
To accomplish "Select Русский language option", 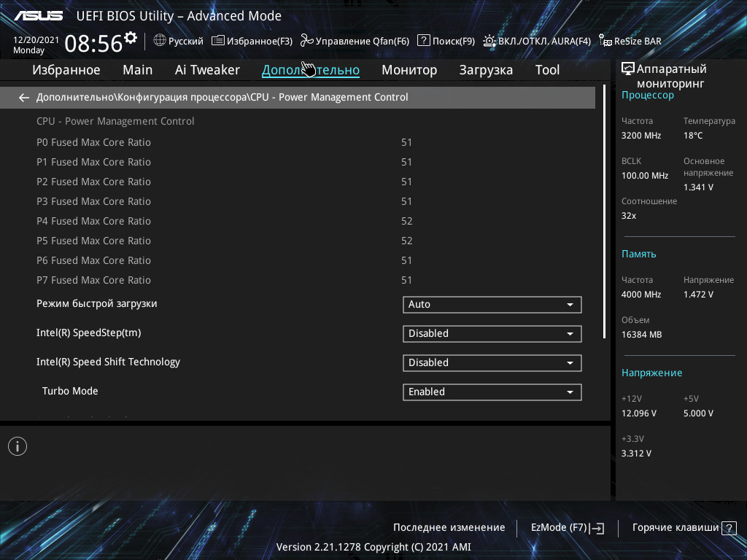I will [186, 41].
